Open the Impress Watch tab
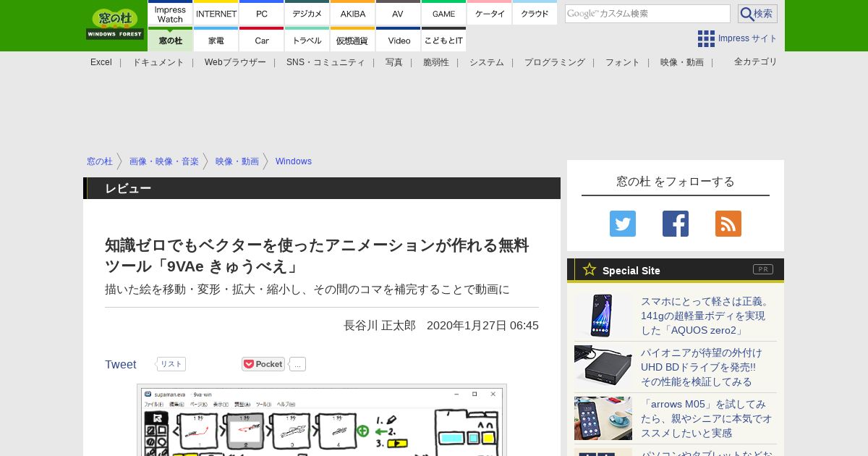The width and height of the screenshot is (868, 456). [170, 13]
